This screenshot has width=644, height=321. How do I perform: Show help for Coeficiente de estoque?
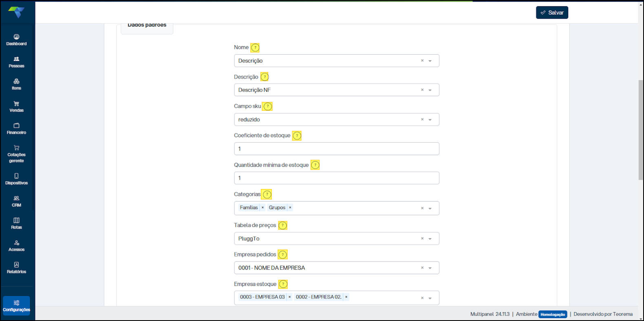(297, 136)
